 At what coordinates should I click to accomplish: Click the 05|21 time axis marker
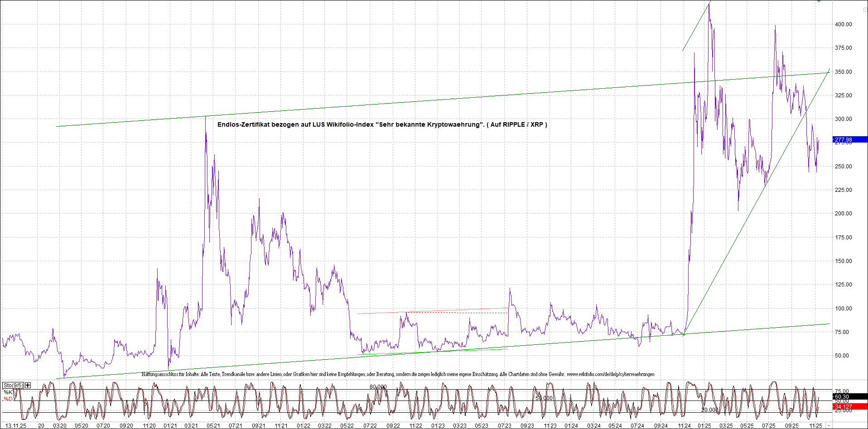point(213,425)
